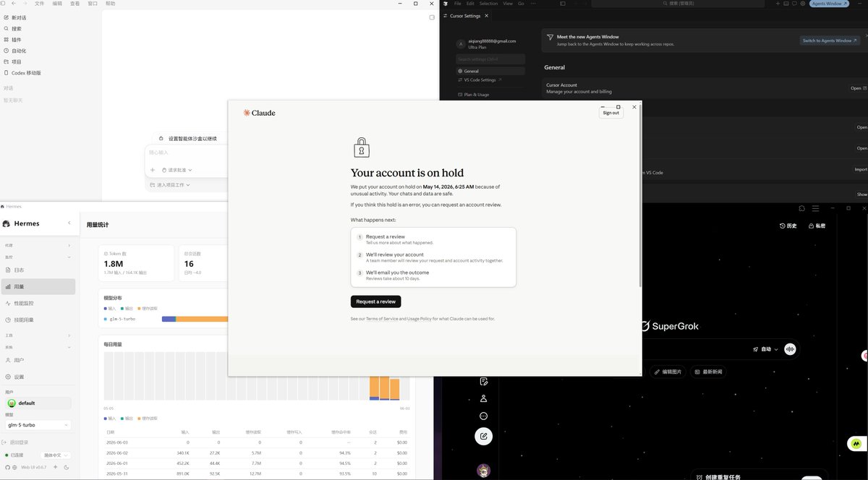Click the Claude logo
868x480 pixels.
[259, 113]
